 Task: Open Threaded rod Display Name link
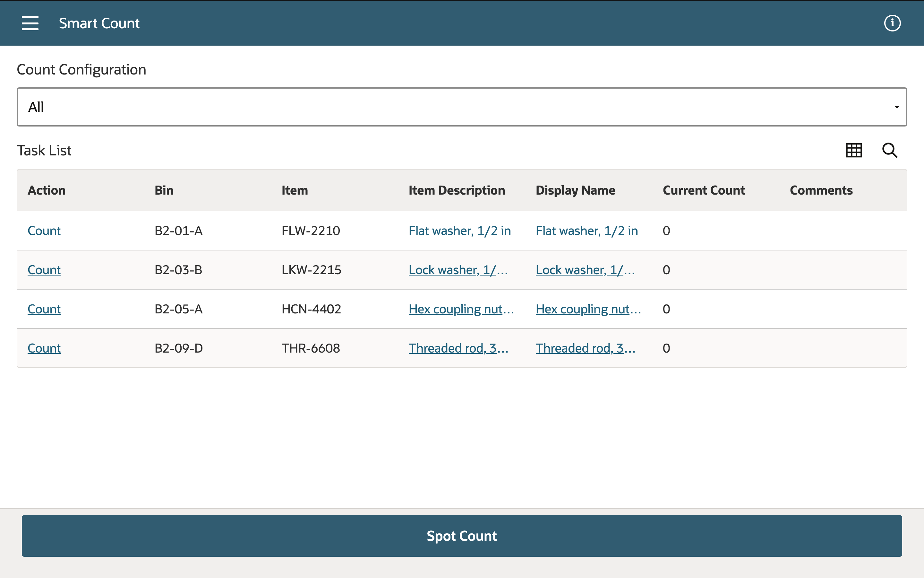click(586, 348)
